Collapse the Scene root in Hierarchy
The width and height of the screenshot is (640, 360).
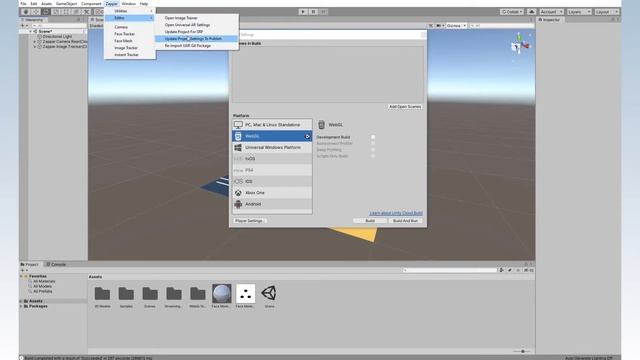(x=30, y=31)
